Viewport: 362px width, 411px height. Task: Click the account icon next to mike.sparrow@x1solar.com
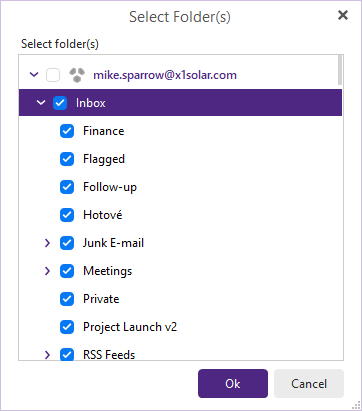[77, 75]
